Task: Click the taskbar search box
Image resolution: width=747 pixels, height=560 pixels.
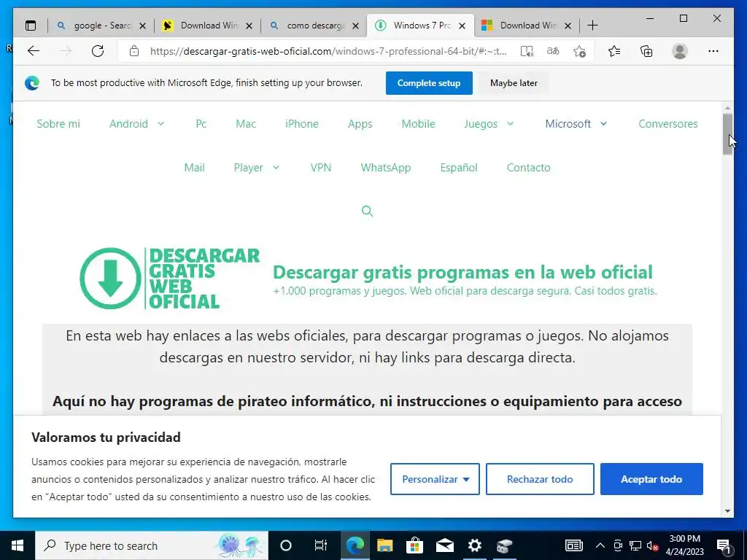Action: click(x=152, y=545)
